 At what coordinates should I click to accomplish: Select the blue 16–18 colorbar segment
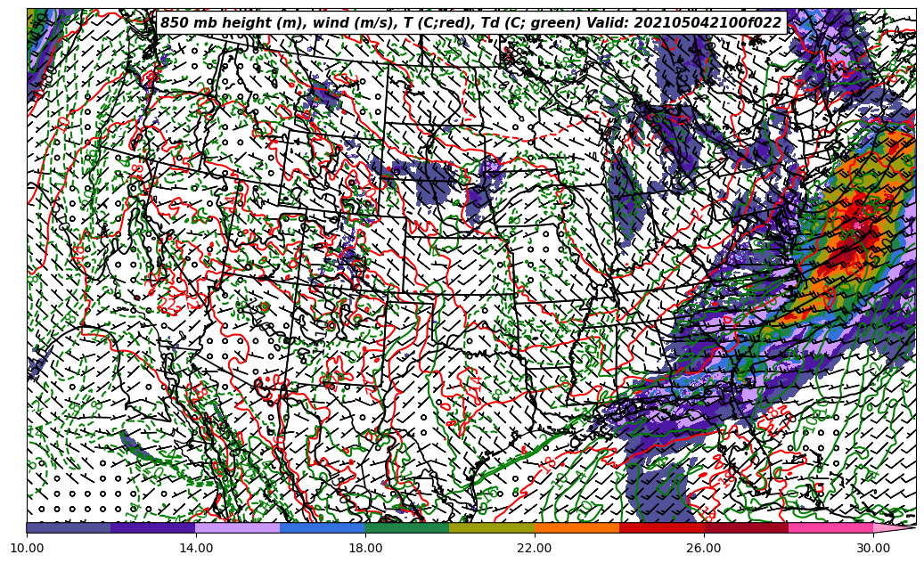(x=323, y=527)
